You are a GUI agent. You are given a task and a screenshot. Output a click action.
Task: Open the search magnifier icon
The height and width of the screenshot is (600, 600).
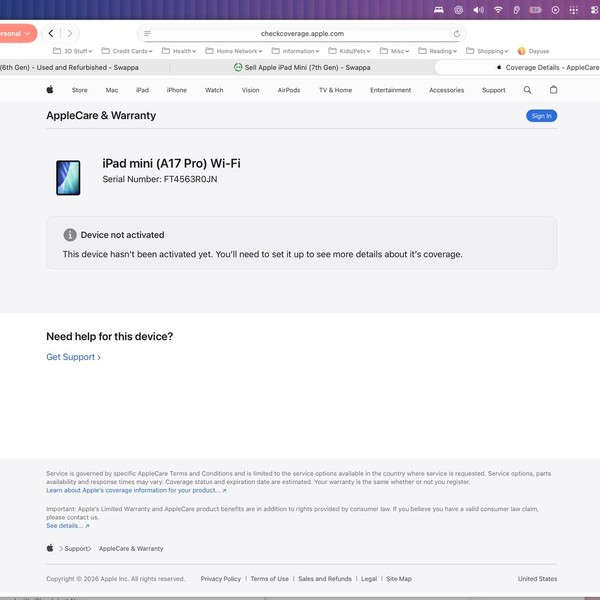point(527,90)
